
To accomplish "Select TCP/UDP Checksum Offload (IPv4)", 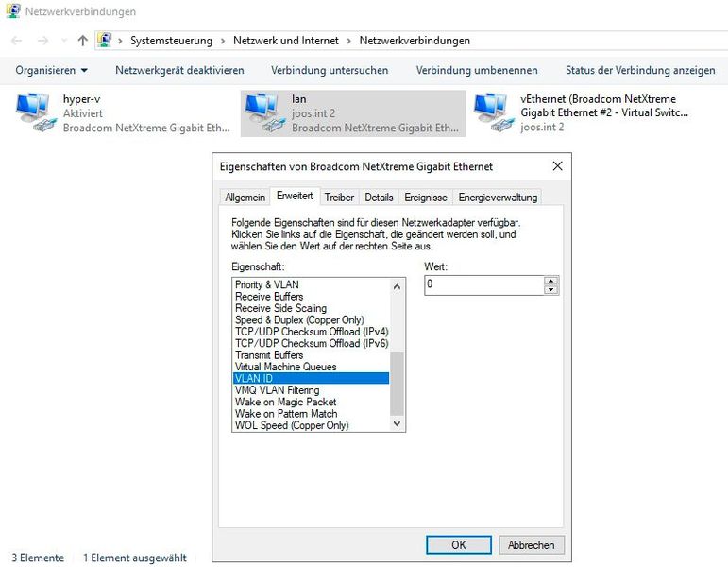I will [311, 332].
